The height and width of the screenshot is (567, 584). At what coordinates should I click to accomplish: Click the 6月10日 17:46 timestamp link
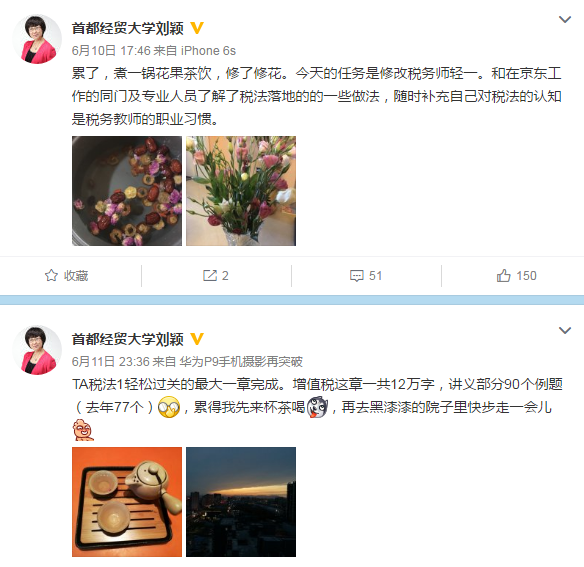[111, 51]
